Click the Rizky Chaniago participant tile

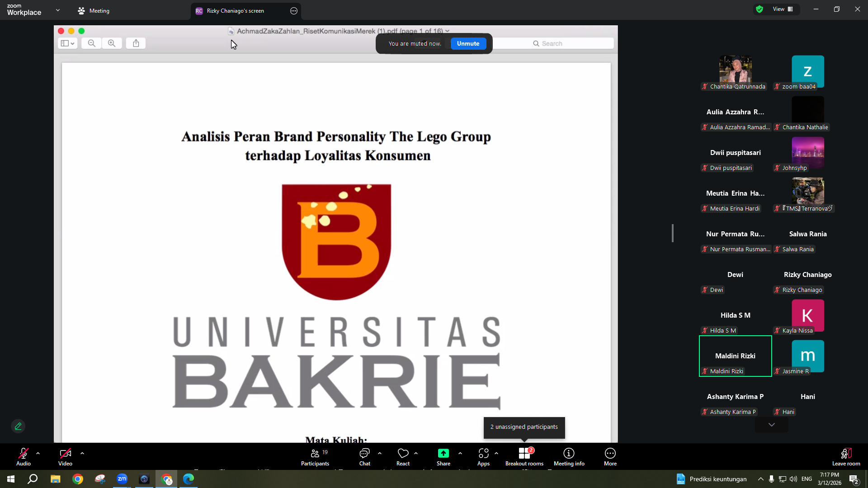(x=808, y=275)
